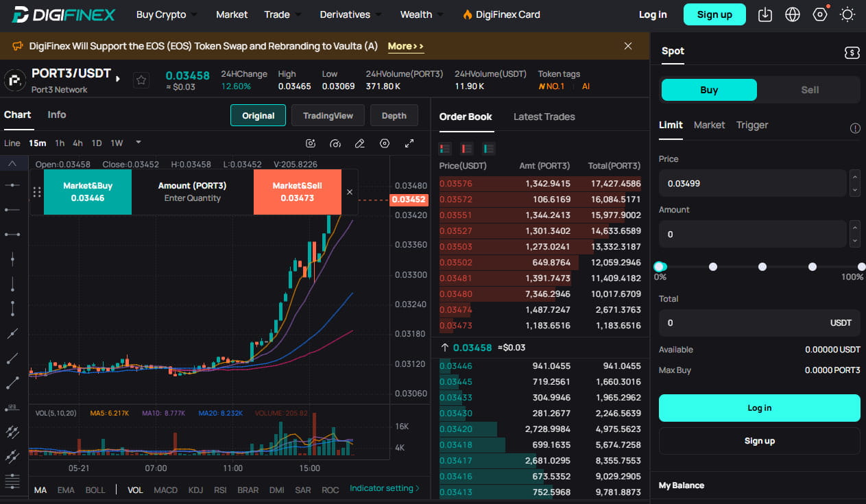Open the hexagon settings icon with notification dot
Image resolution: width=866 pixels, height=504 pixels.
[820, 14]
